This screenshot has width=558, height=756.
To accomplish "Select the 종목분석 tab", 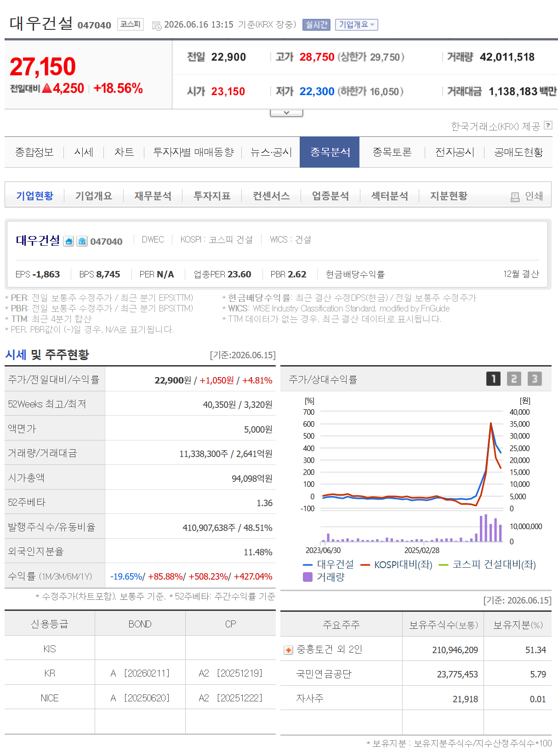I will 330,152.
